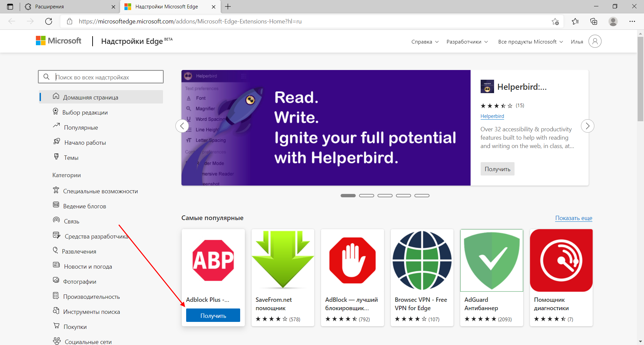The width and height of the screenshot is (644, 345).
Task: Open Помощник диагностики red thumbnail
Action: (561, 260)
